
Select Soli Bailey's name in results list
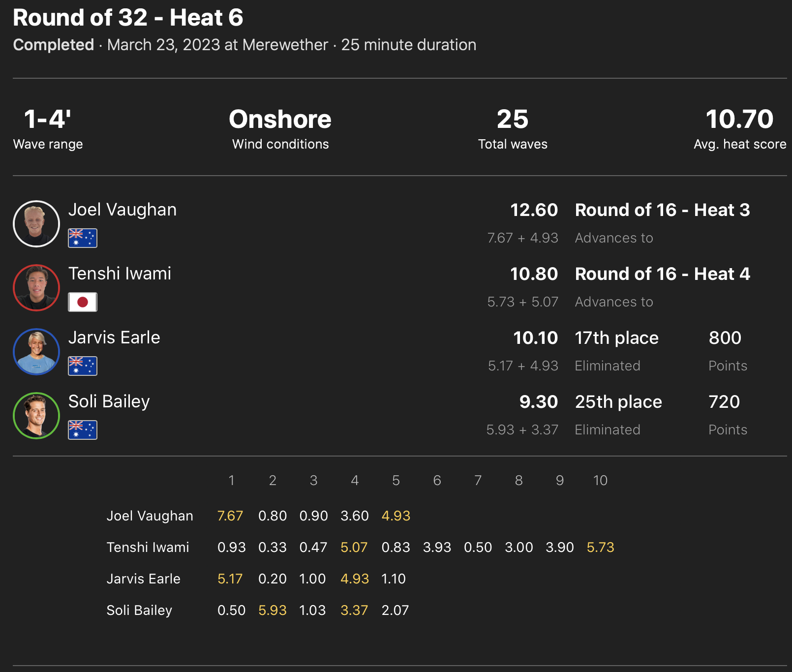(109, 402)
